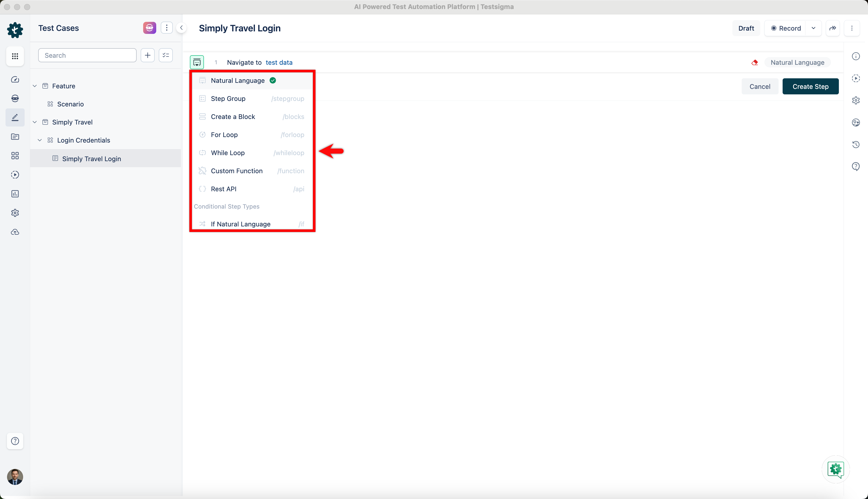Click the share arrow icon in header
Screen dimensions: 868x499
[x=833, y=28]
